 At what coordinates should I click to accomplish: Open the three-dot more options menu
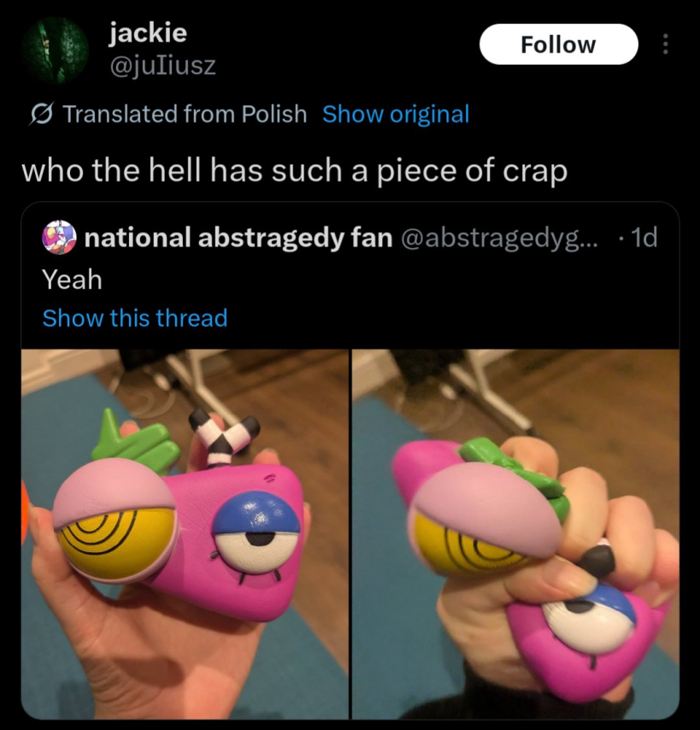665,44
